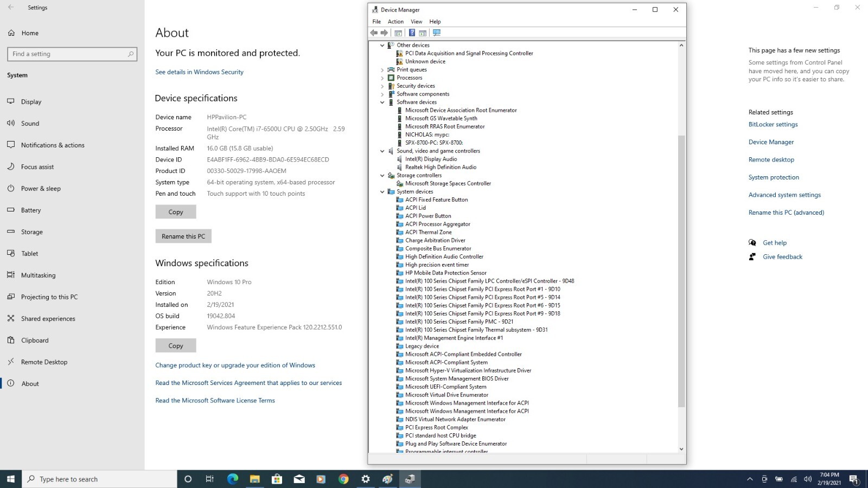Open the Action menu in Device Manager
The width and height of the screenshot is (868, 488).
pos(395,22)
